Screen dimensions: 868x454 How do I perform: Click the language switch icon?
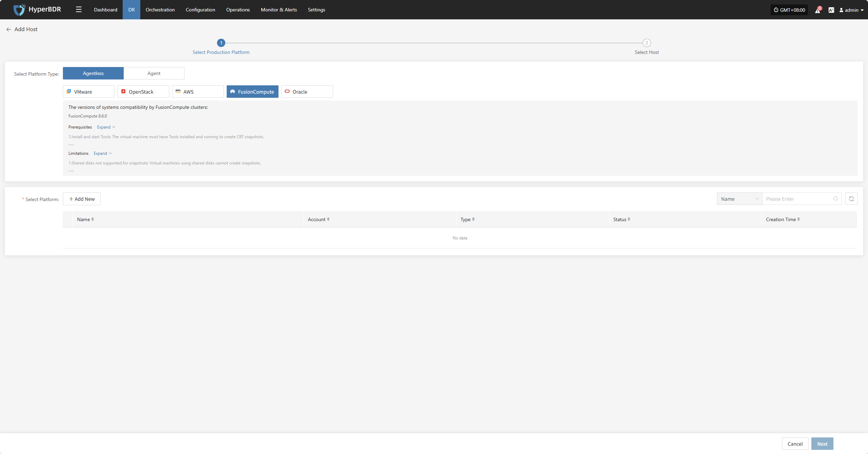[x=831, y=10]
